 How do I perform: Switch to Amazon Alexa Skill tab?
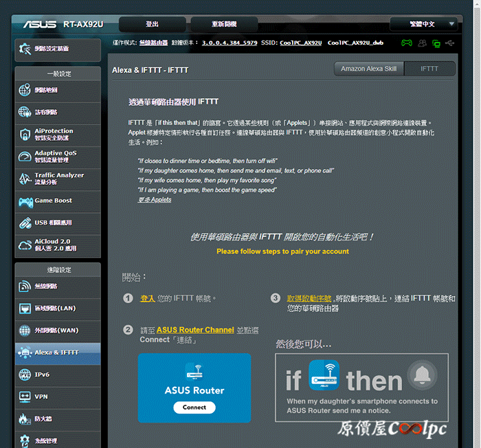[x=369, y=69]
